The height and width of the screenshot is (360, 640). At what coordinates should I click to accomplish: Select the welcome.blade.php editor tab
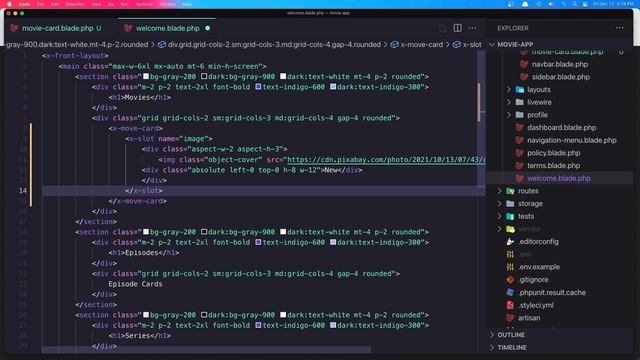point(167,28)
